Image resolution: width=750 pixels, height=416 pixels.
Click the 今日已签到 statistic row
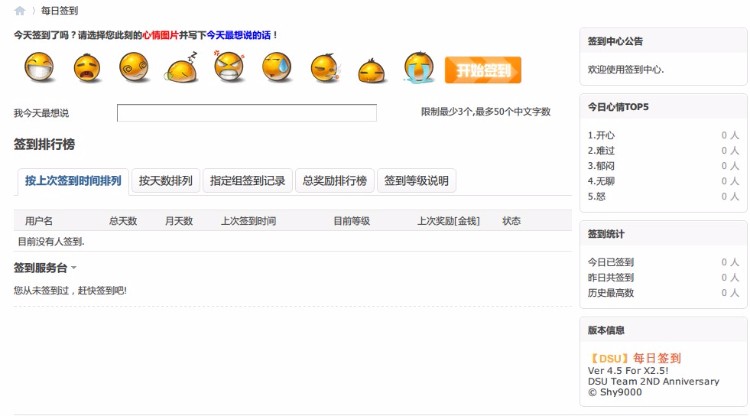coord(663,262)
